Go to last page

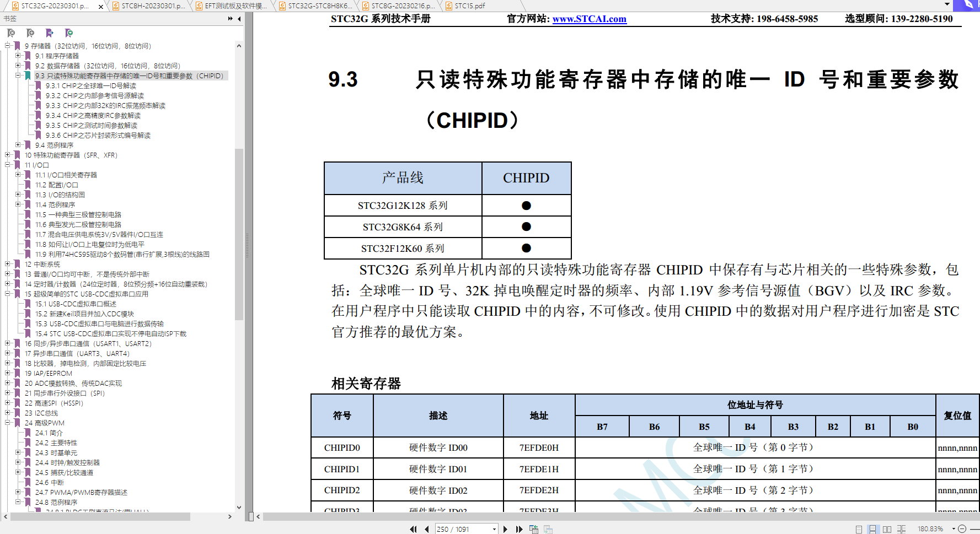[x=519, y=529]
